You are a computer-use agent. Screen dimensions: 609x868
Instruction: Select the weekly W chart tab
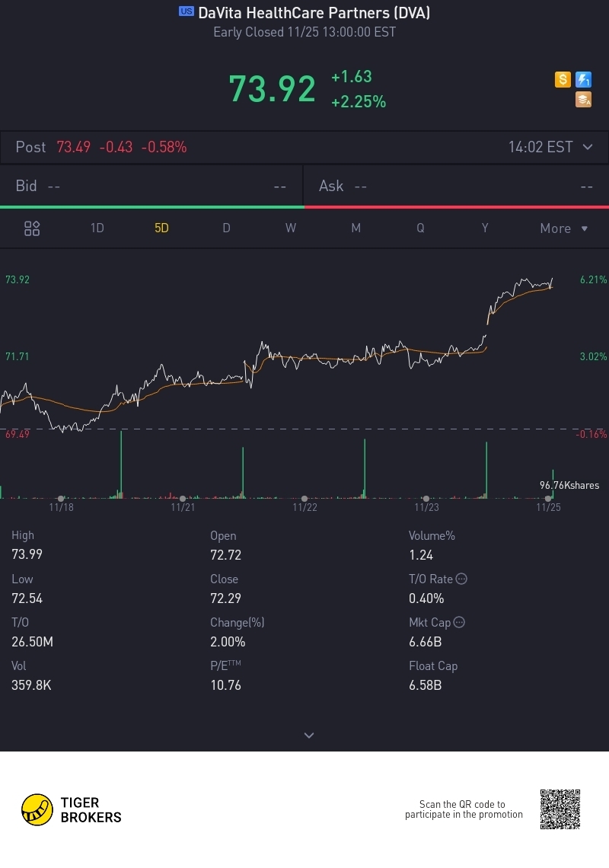291,228
